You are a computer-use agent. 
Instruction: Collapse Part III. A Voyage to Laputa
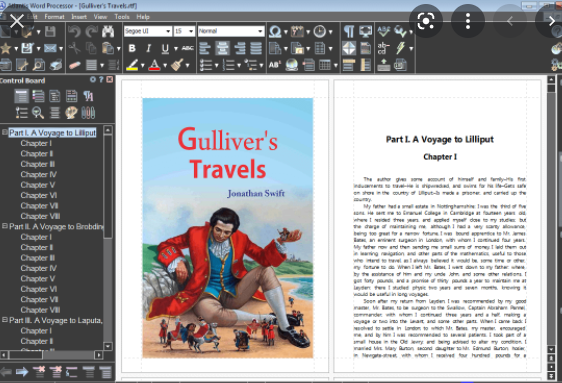click(x=5, y=320)
